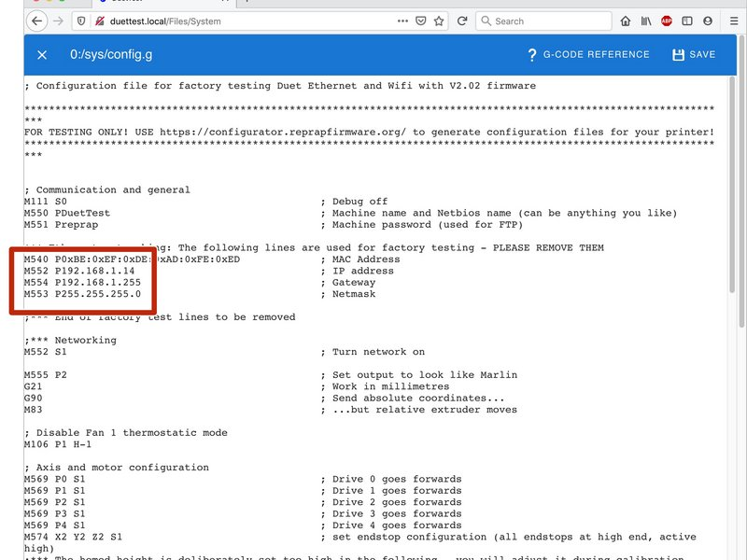Save the config.g file
This screenshot has width=747, height=560.
coord(694,55)
